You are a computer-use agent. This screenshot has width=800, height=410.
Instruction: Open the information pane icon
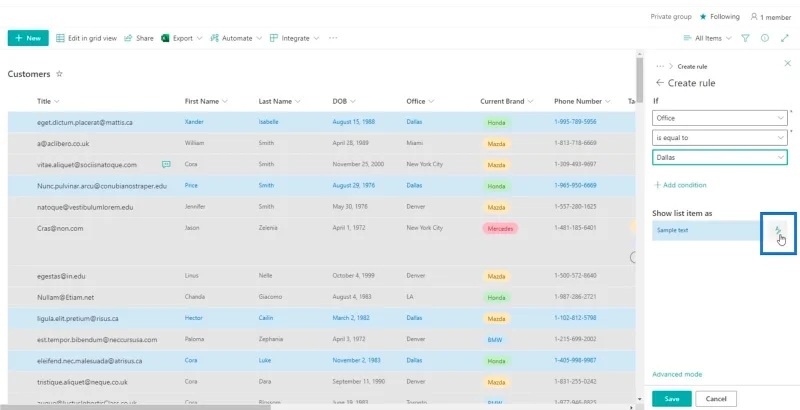coord(765,38)
